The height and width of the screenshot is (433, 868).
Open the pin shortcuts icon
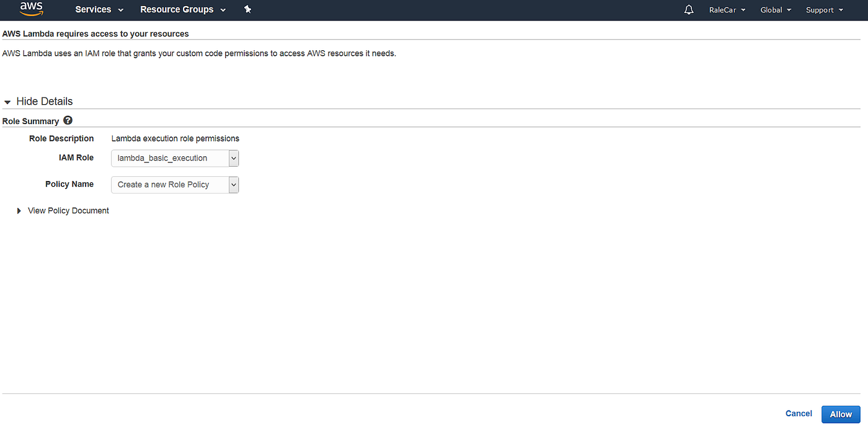tap(248, 9)
